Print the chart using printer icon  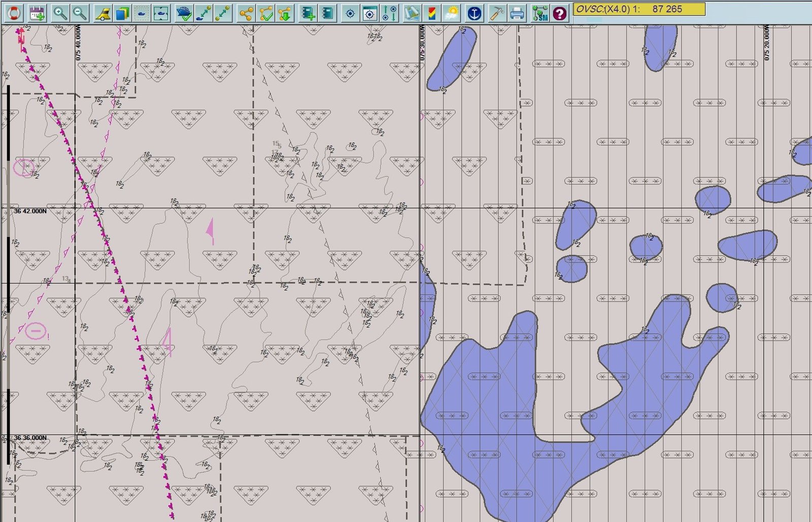click(x=517, y=13)
